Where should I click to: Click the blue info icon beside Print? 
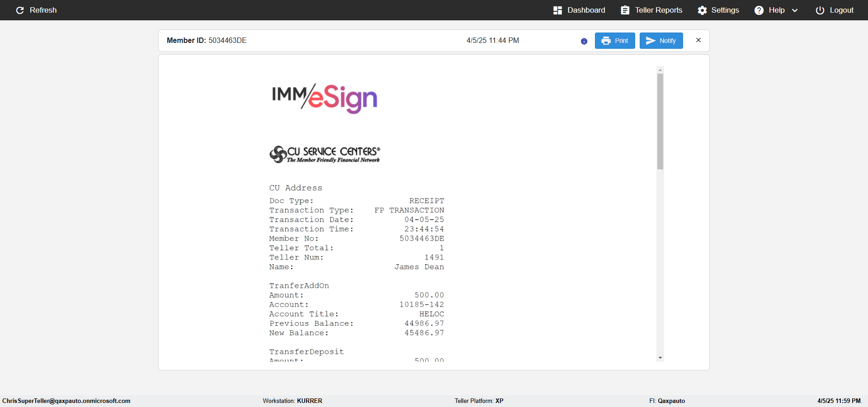[584, 41]
